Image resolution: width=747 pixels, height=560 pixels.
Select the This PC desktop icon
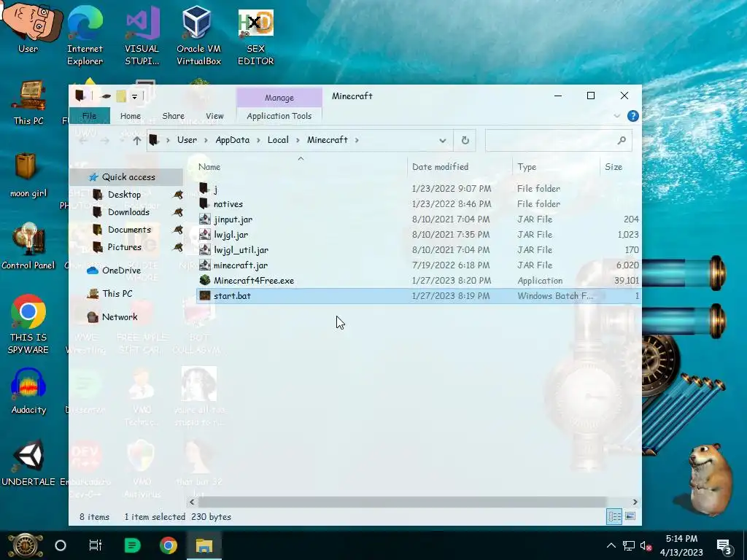(28, 102)
